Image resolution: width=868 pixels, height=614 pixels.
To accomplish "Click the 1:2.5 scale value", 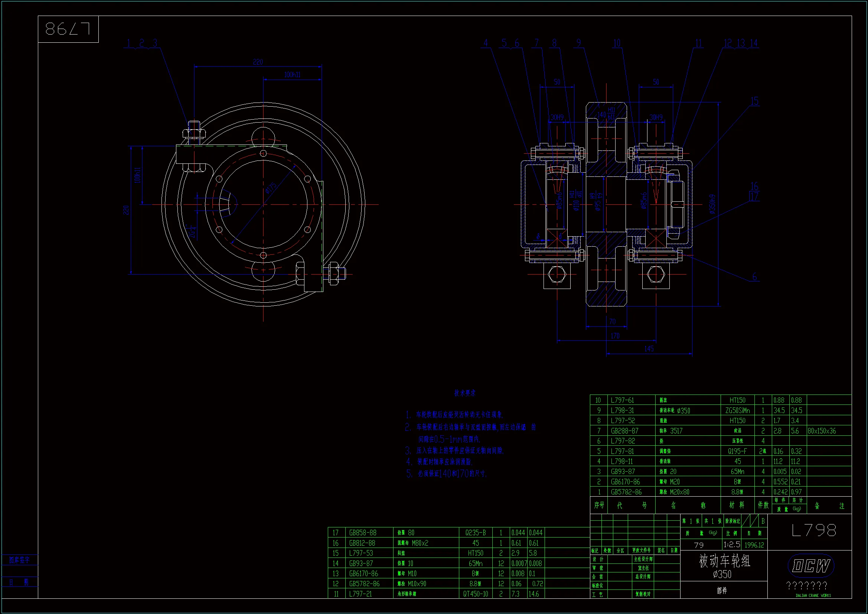I will (x=731, y=545).
